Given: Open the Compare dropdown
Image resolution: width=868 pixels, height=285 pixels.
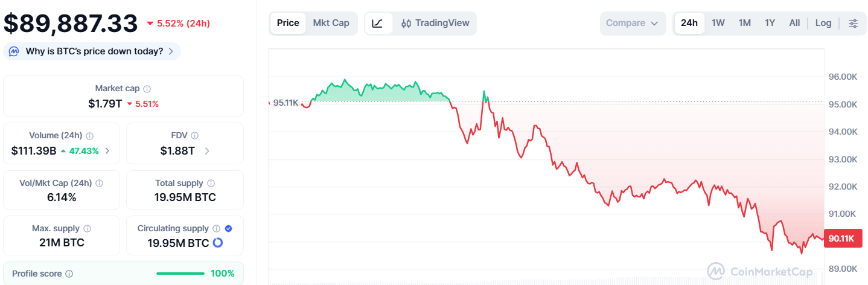Looking at the screenshot, I should point(632,24).
